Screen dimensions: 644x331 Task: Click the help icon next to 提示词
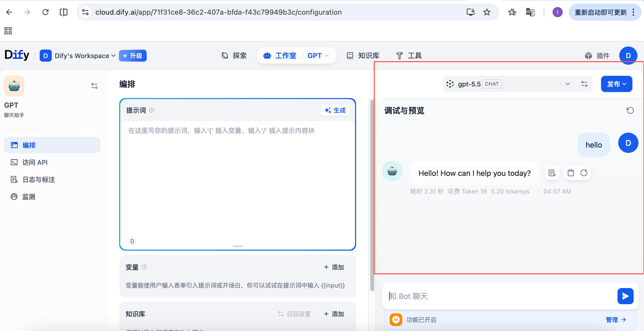[x=152, y=110]
